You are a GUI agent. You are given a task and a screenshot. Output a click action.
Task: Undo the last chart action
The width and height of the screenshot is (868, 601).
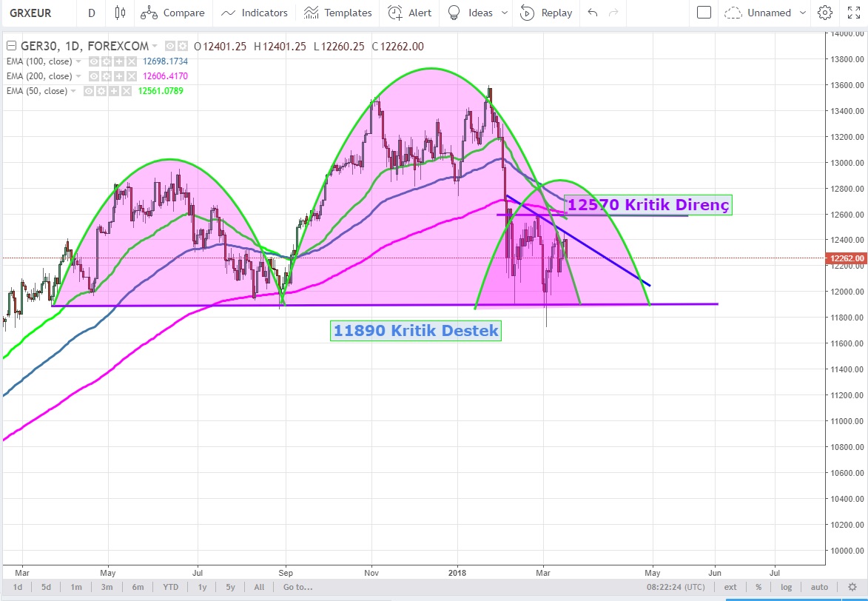591,13
